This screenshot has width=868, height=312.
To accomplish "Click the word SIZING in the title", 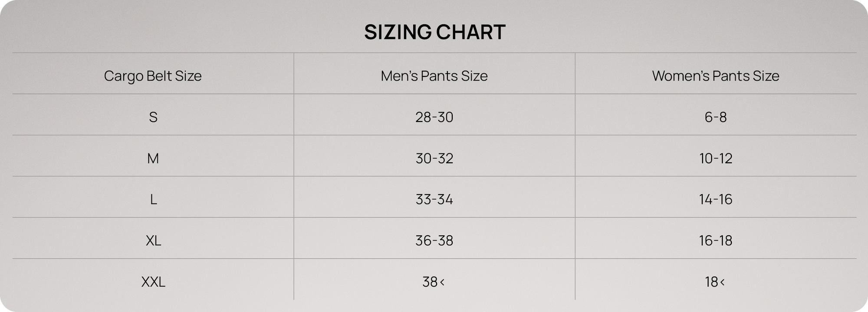I will 398,32.
